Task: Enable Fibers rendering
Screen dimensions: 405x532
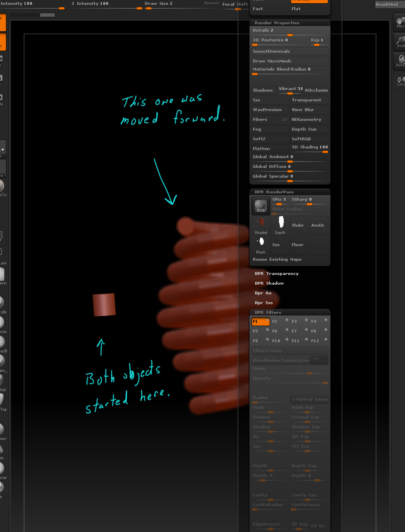Action: pyautogui.click(x=265, y=120)
